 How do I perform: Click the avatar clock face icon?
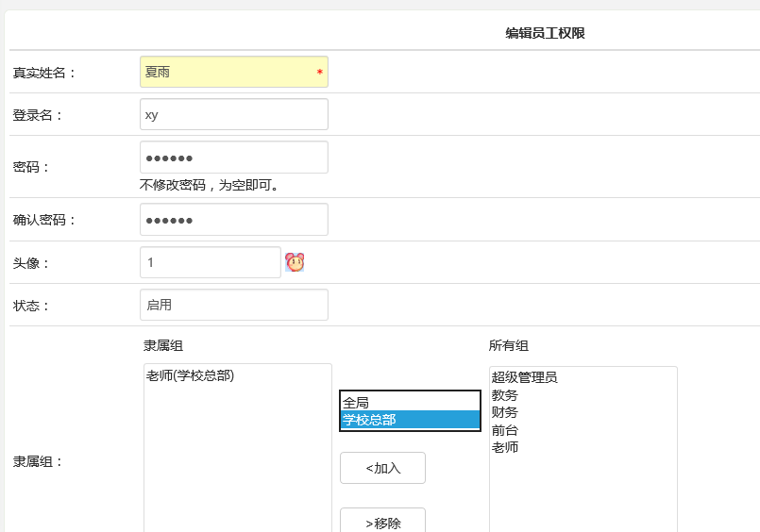[295, 262]
